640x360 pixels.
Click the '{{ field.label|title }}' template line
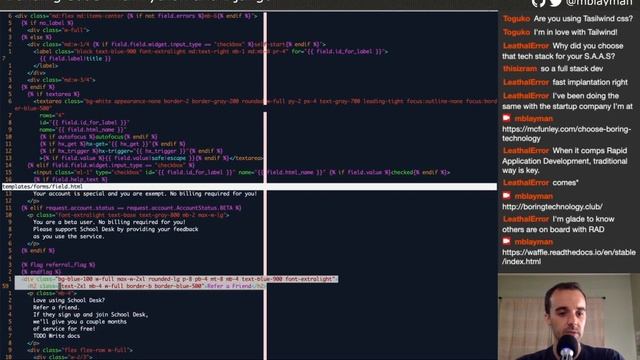[x=75, y=59]
